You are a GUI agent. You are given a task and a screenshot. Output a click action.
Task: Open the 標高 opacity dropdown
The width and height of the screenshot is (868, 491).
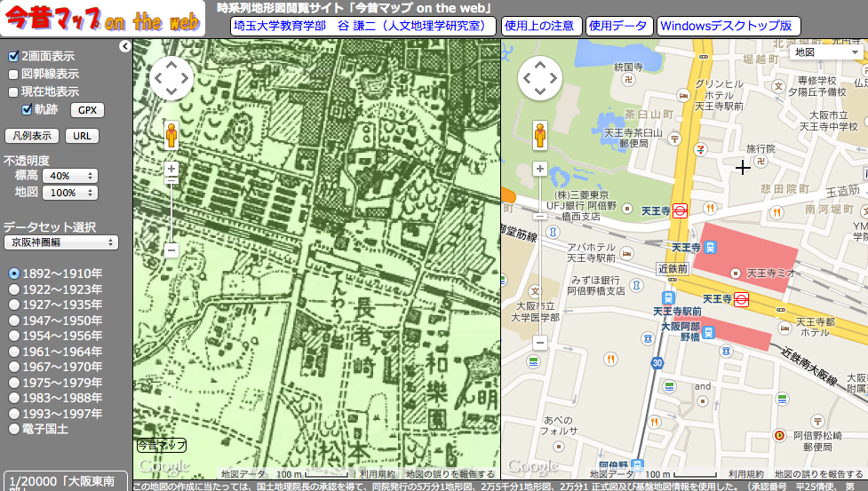(x=70, y=176)
